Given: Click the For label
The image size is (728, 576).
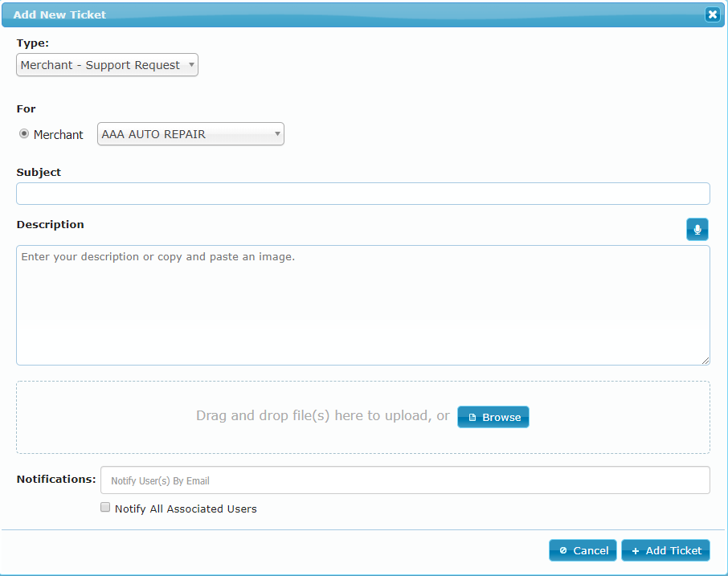Looking at the screenshot, I should [x=26, y=108].
